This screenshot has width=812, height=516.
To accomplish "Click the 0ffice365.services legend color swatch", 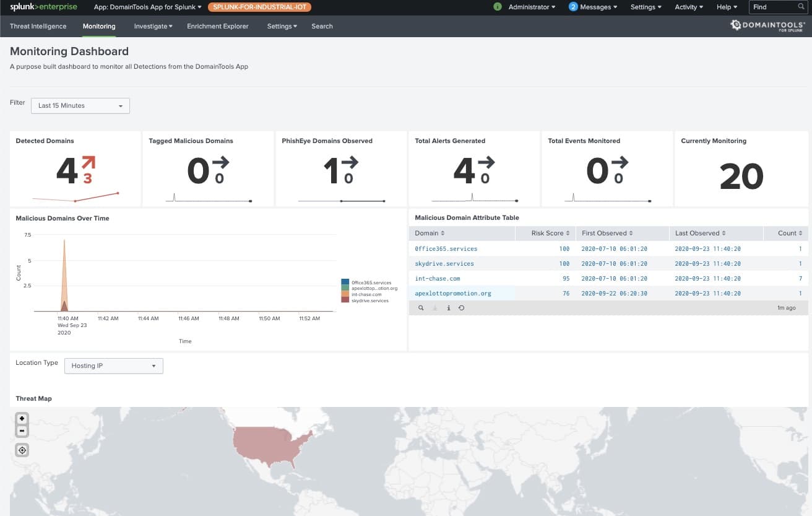I will [x=345, y=282].
